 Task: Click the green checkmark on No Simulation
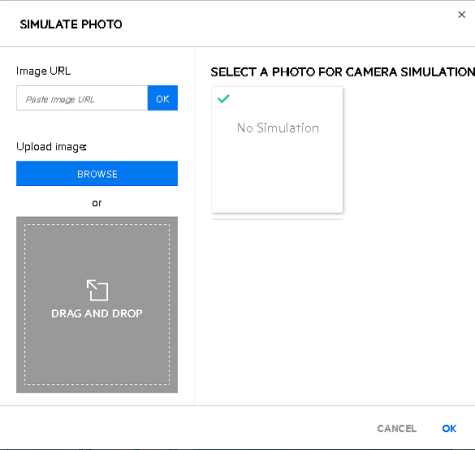(223, 99)
